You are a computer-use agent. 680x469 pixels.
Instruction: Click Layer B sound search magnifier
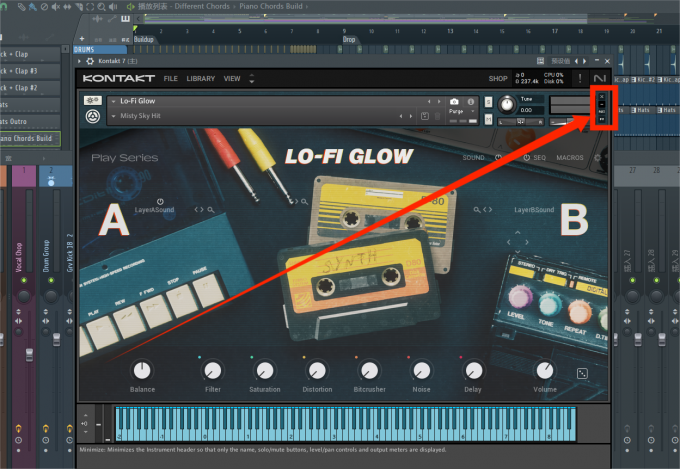(477, 210)
